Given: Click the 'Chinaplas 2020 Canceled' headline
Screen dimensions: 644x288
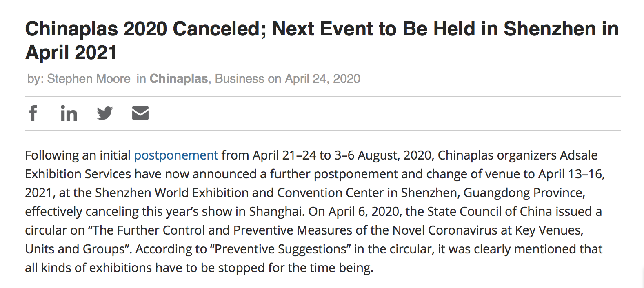Looking at the screenshot, I should pyautogui.click(x=145, y=29).
